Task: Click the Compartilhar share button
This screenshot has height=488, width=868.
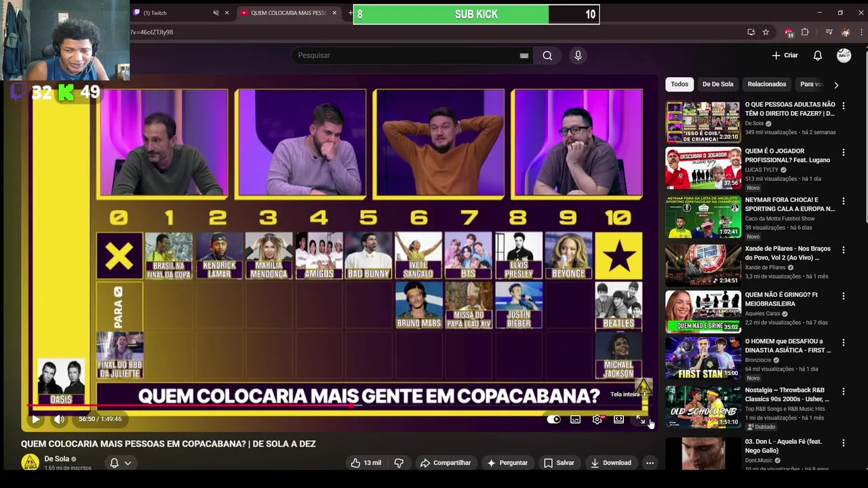Action: tap(445, 463)
